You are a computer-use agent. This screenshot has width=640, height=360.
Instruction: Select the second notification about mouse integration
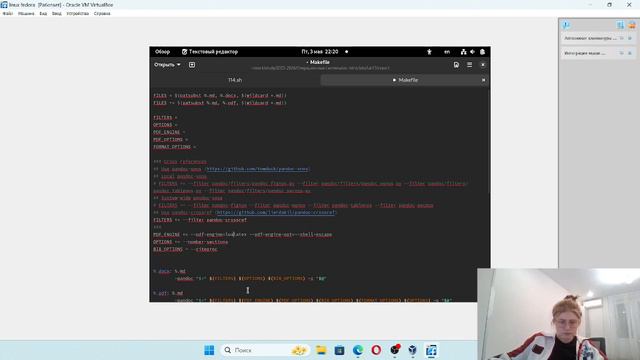(585, 53)
